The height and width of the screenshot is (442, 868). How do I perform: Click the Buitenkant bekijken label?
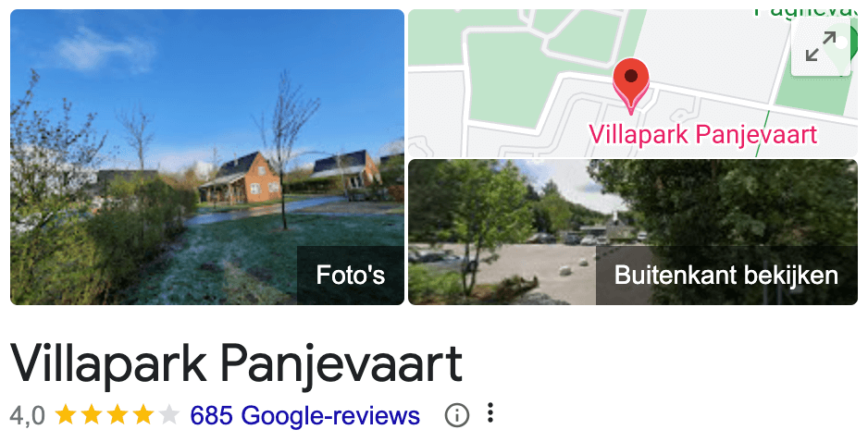(x=726, y=275)
